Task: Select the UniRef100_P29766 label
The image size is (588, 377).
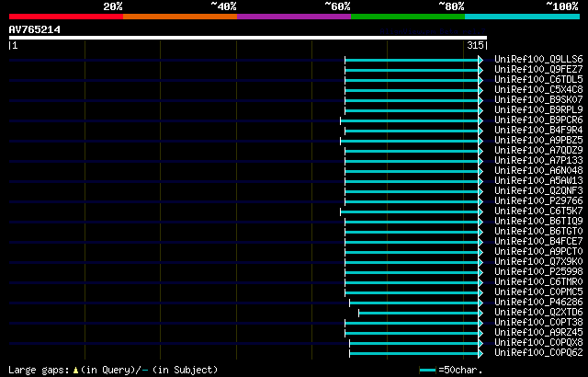Action: point(538,201)
